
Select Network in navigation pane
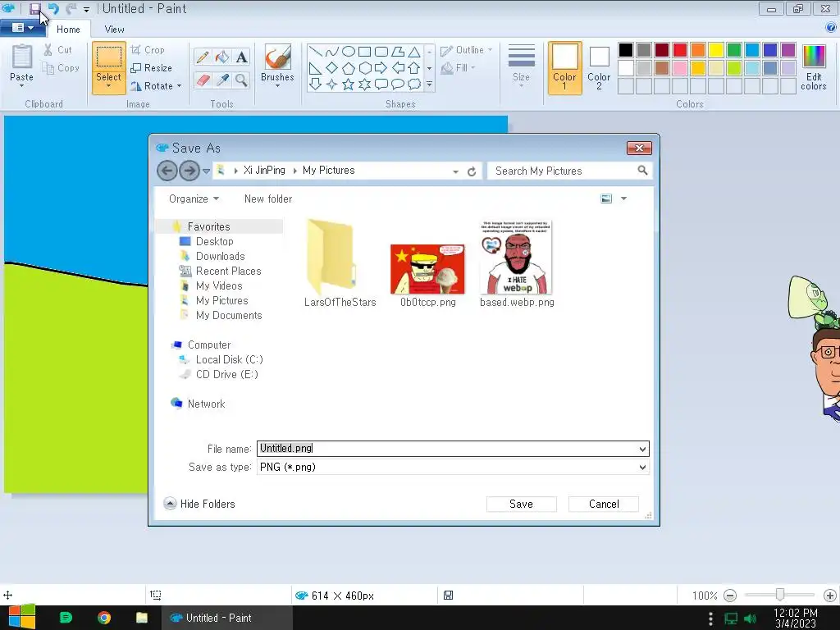206,404
